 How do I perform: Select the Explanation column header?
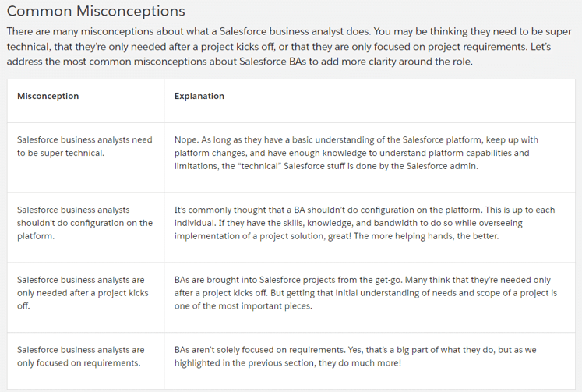point(199,97)
